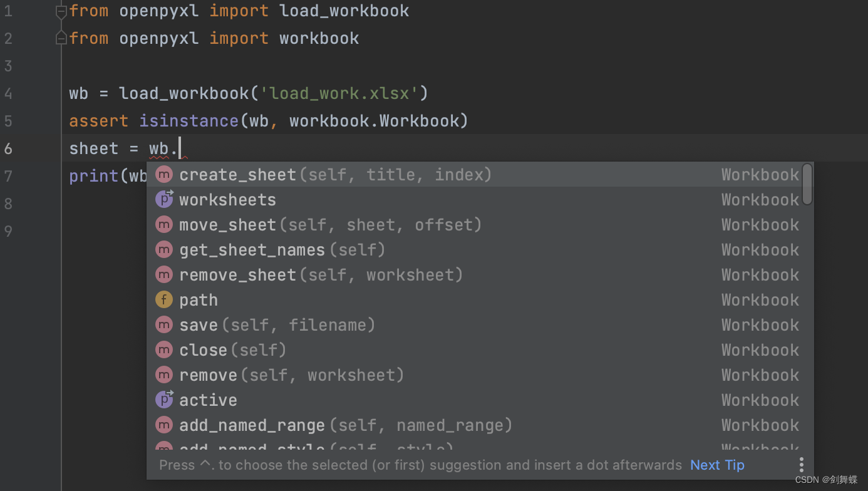This screenshot has width=868, height=491.
Task: Click the method icon beside add_named_range
Action: pyautogui.click(x=163, y=425)
